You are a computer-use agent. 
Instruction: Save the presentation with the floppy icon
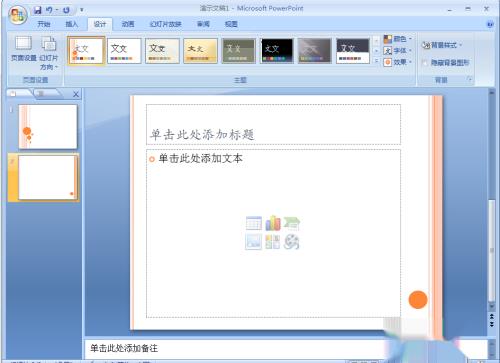[x=38, y=10]
